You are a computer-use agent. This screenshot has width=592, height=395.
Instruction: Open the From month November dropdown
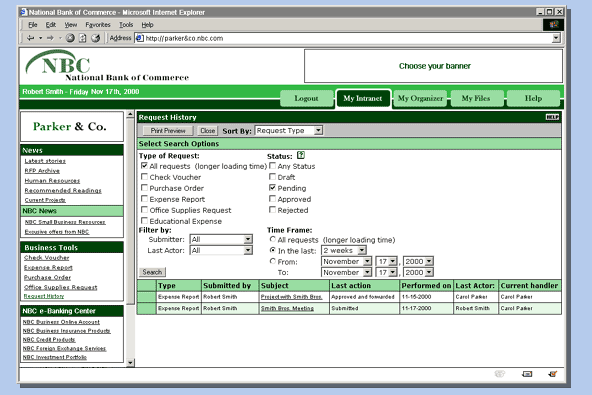click(x=346, y=261)
